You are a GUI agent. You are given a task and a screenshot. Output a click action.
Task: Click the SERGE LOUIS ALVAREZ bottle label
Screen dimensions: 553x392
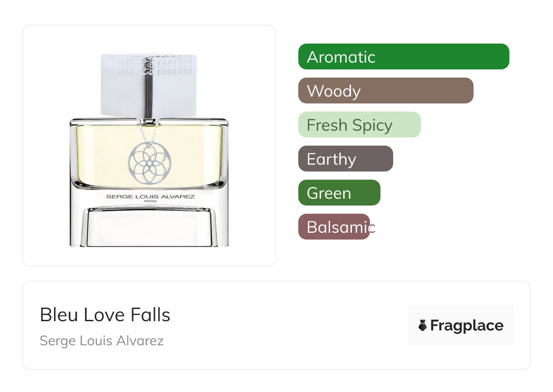pos(150,196)
